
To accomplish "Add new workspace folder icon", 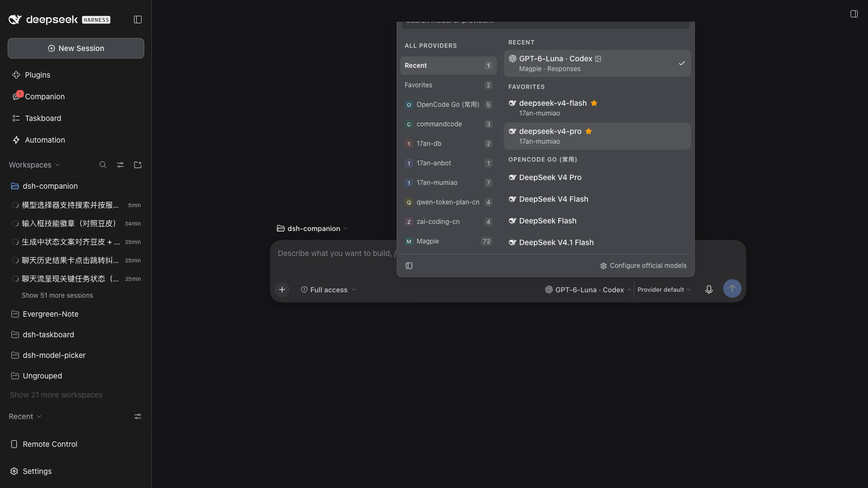I will point(138,165).
